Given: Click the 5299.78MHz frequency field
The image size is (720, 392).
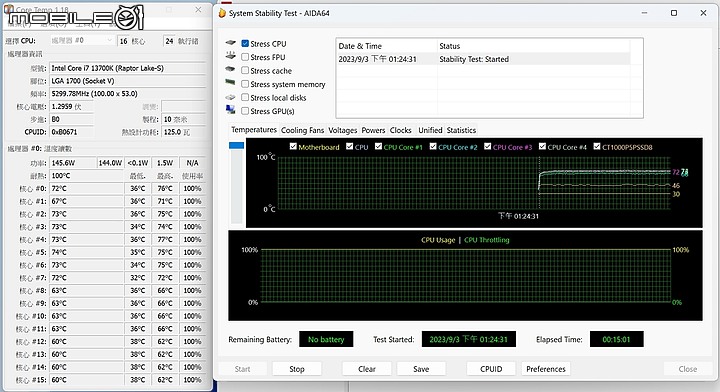Looking at the screenshot, I should click(x=127, y=94).
